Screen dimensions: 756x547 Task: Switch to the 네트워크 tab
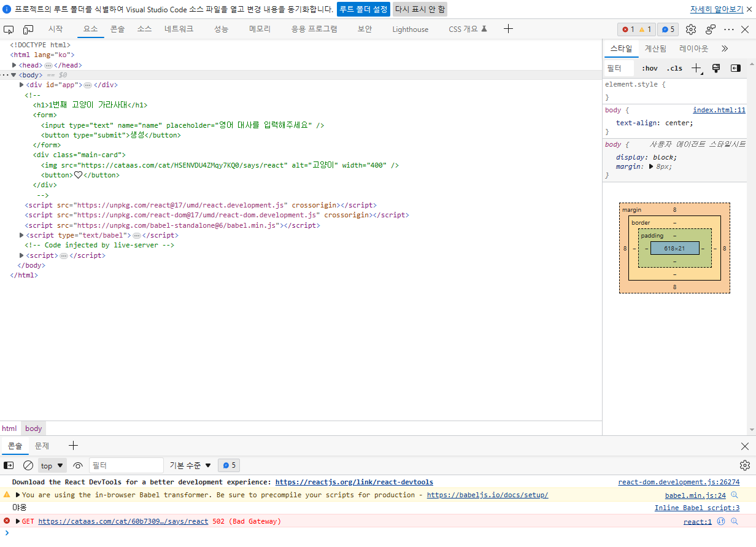(x=179, y=29)
